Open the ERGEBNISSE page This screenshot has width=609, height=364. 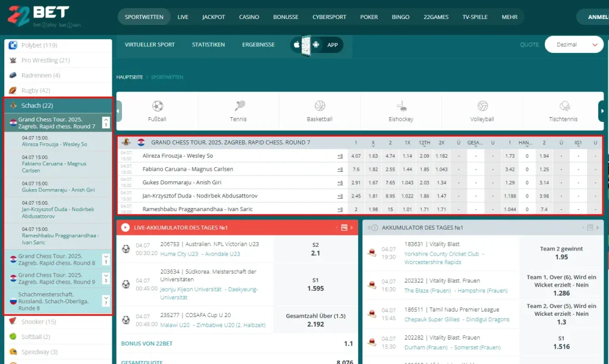(x=259, y=45)
